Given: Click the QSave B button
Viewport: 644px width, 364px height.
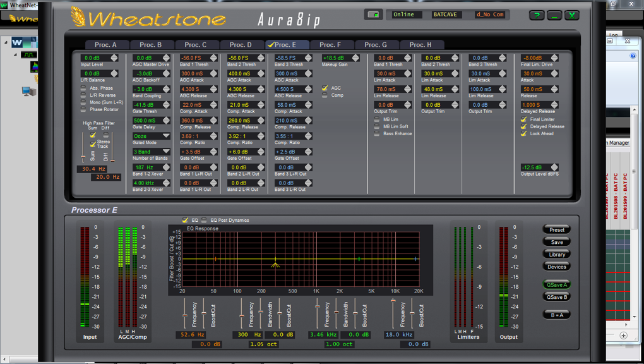Looking at the screenshot, I should (557, 297).
